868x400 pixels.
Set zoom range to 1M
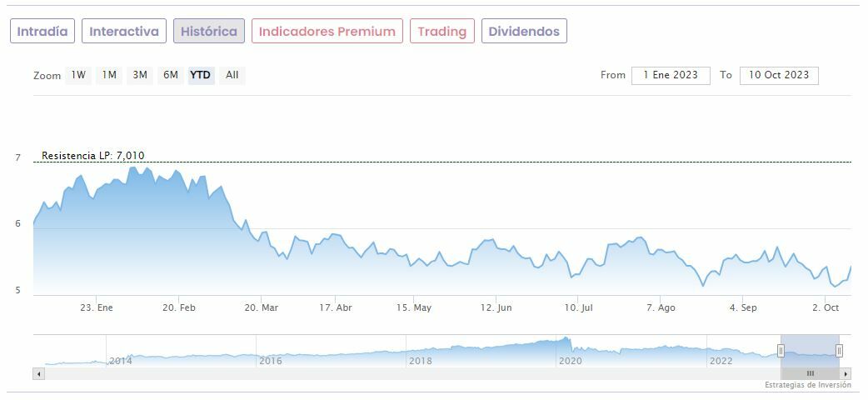click(x=109, y=75)
